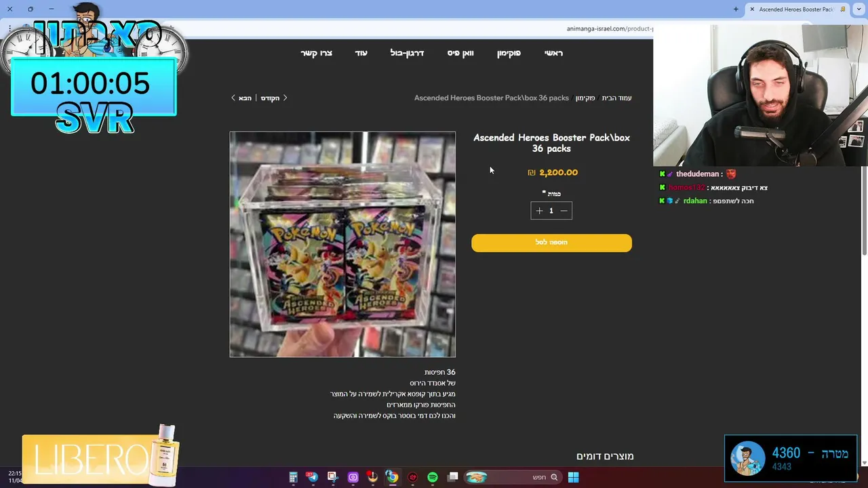Click the quantity value field
This screenshot has width=868, height=488.
click(x=551, y=211)
